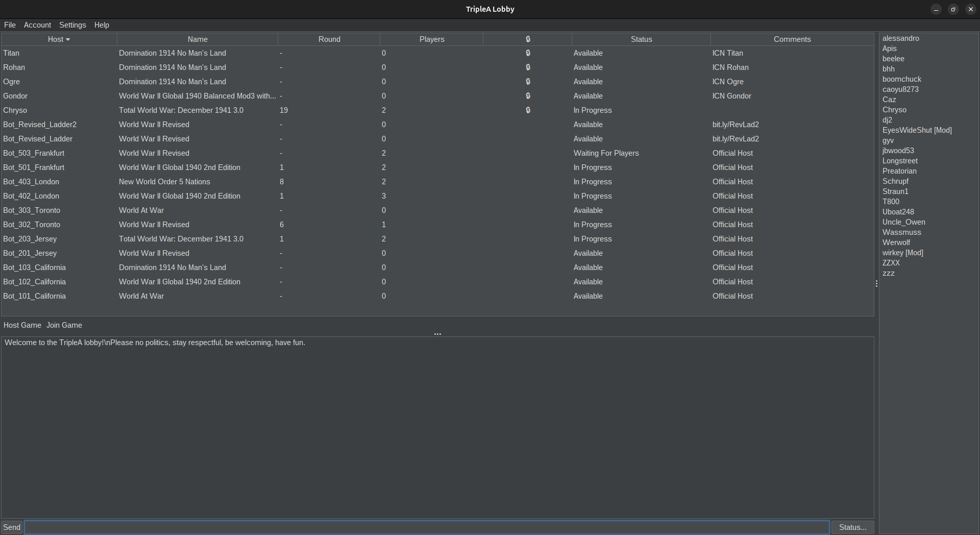Select the Bot_503_Frankfurt game row
This screenshot has width=980, height=535.
click(x=437, y=153)
